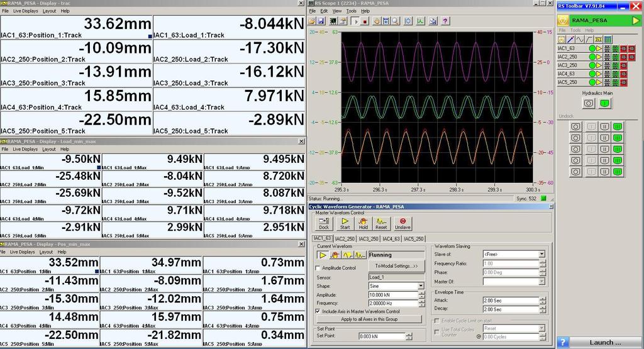Open the View menu in RS Scope
Image resolution: width=644 pixels, height=349 pixels.
pos(337,11)
